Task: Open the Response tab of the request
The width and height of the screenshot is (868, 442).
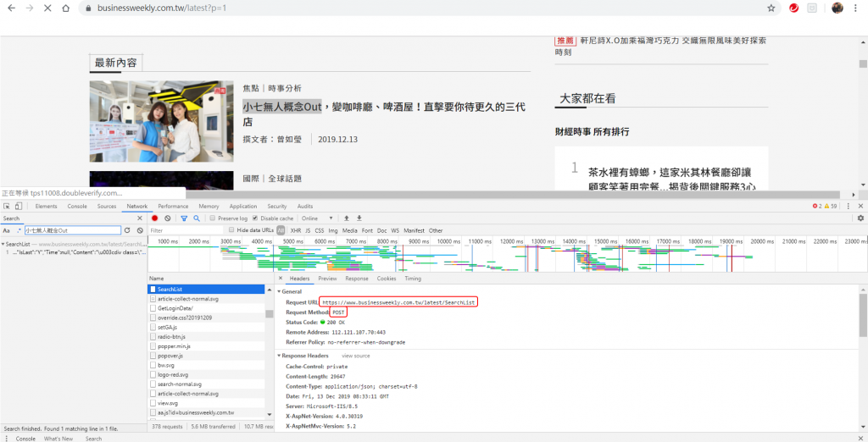Action: [357, 279]
